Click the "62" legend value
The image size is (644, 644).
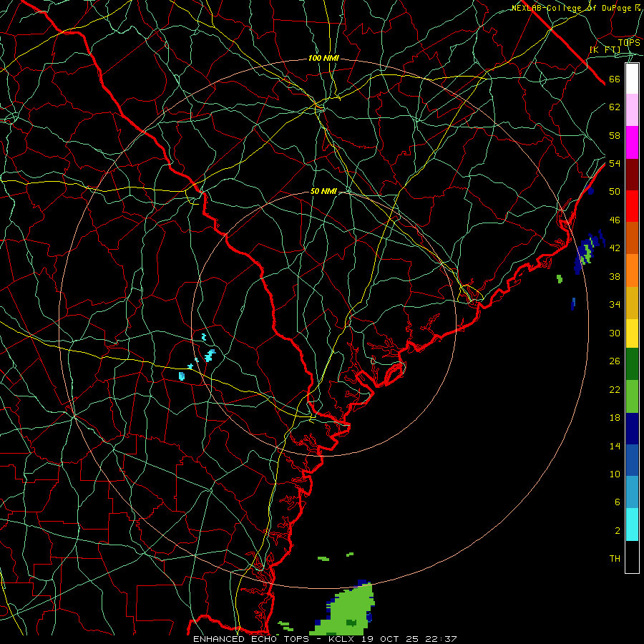(x=615, y=107)
